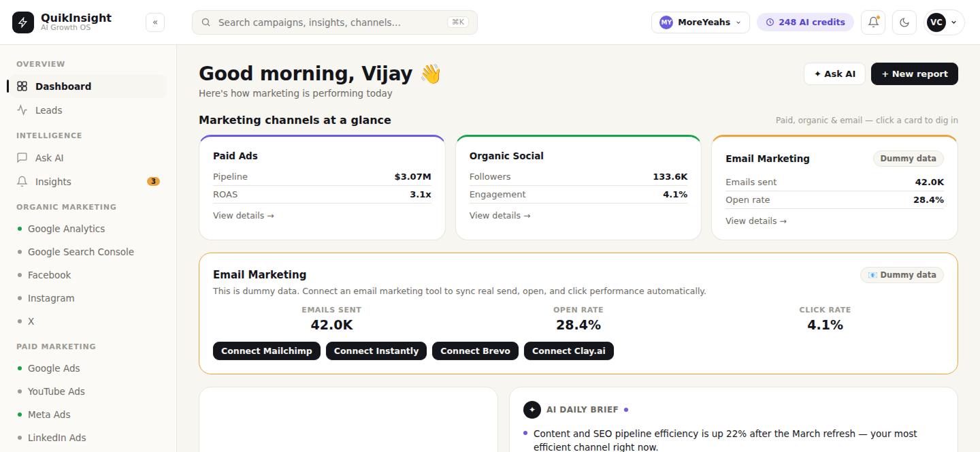The height and width of the screenshot is (452, 980).
Task: Expand the VC user profile menu
Action: pos(945,22)
